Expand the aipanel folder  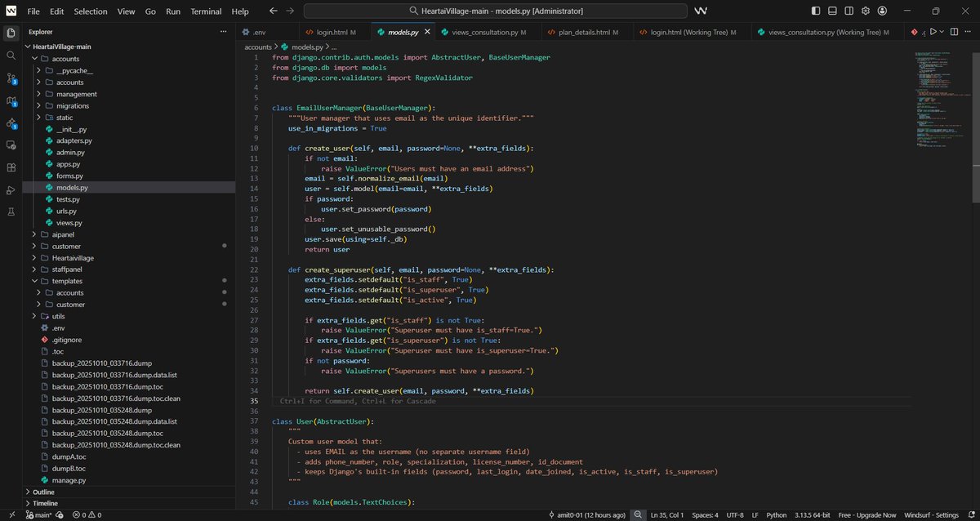(130, 234)
